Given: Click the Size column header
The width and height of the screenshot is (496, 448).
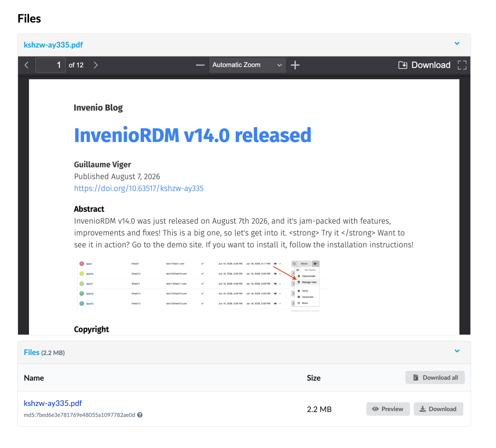Looking at the screenshot, I should point(314,378).
